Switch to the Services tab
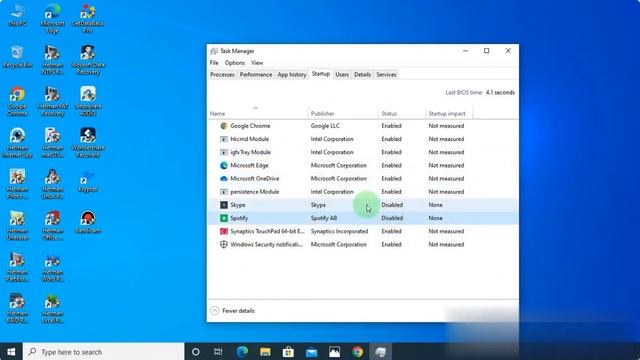Image resolution: width=640 pixels, height=360 pixels. coord(386,75)
